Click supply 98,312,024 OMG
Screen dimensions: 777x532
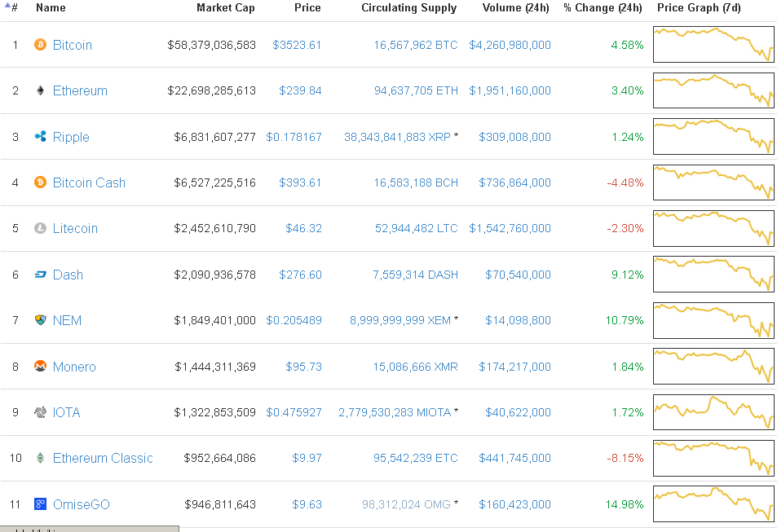(x=406, y=504)
